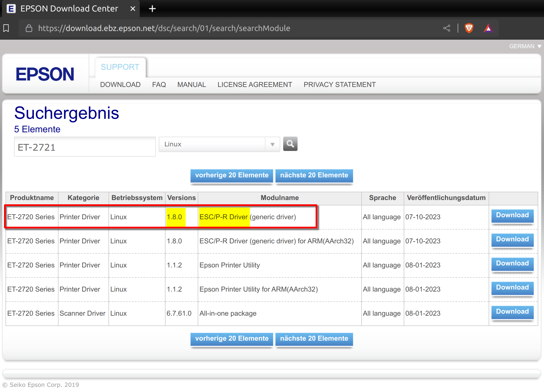Click the EPSON logo
This screenshot has width=544, height=392.
point(45,74)
